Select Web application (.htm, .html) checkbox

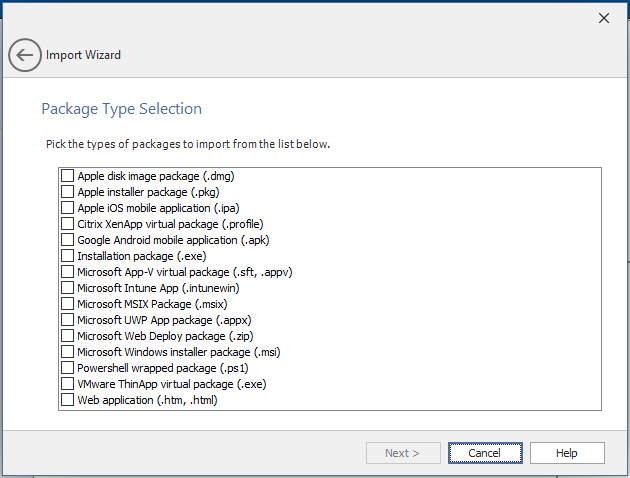click(68, 400)
